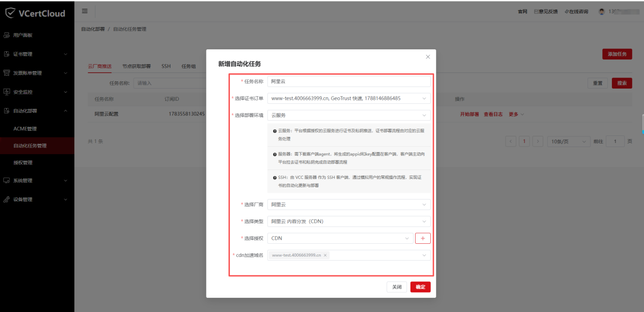
Task: Switch to the 云厂商推送 tab
Action: (100, 66)
